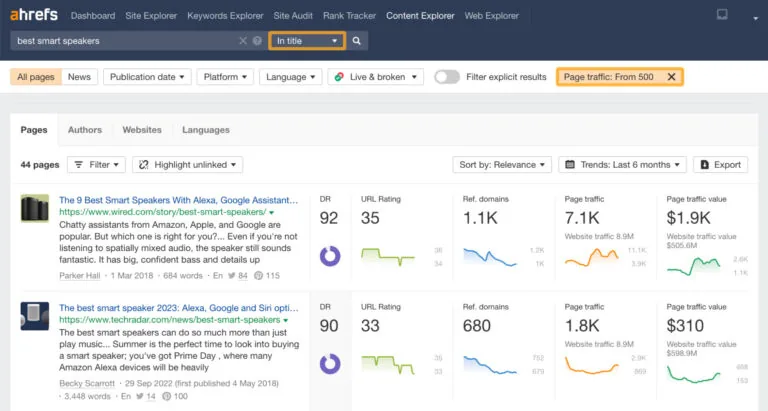
Task: Click Page traffic trend chart for techradar.com
Action: point(592,365)
